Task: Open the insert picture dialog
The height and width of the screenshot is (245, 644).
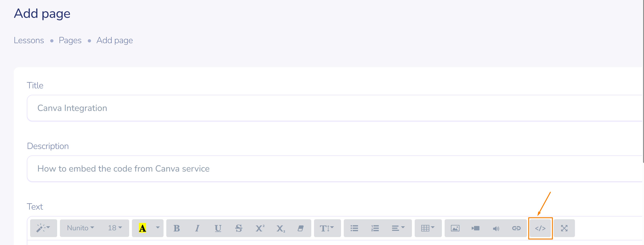Action: tap(455, 228)
